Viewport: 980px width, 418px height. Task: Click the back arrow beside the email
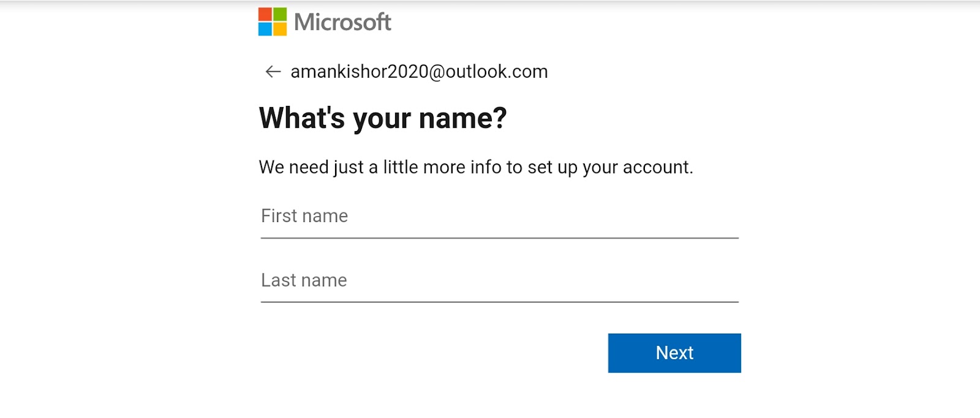[x=273, y=72]
